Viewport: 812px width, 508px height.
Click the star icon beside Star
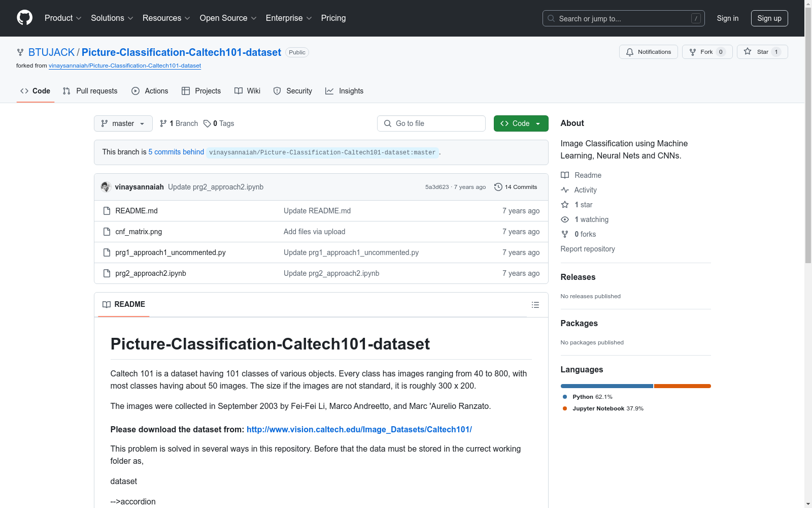pyautogui.click(x=748, y=52)
